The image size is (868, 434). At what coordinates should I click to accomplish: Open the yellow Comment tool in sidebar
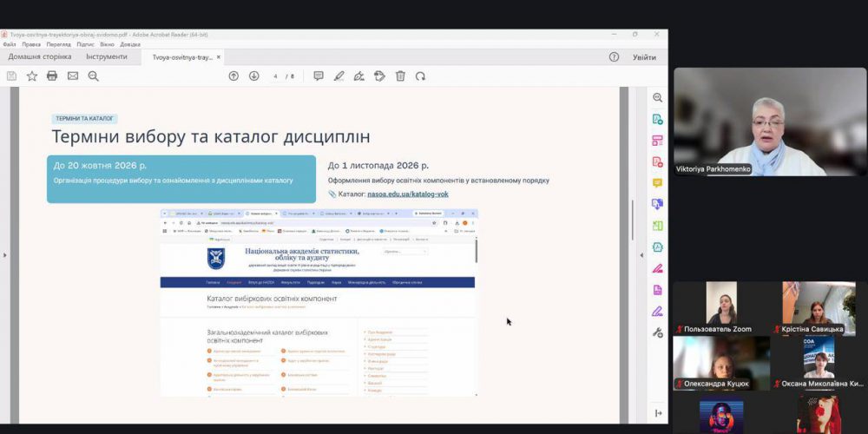tap(657, 182)
